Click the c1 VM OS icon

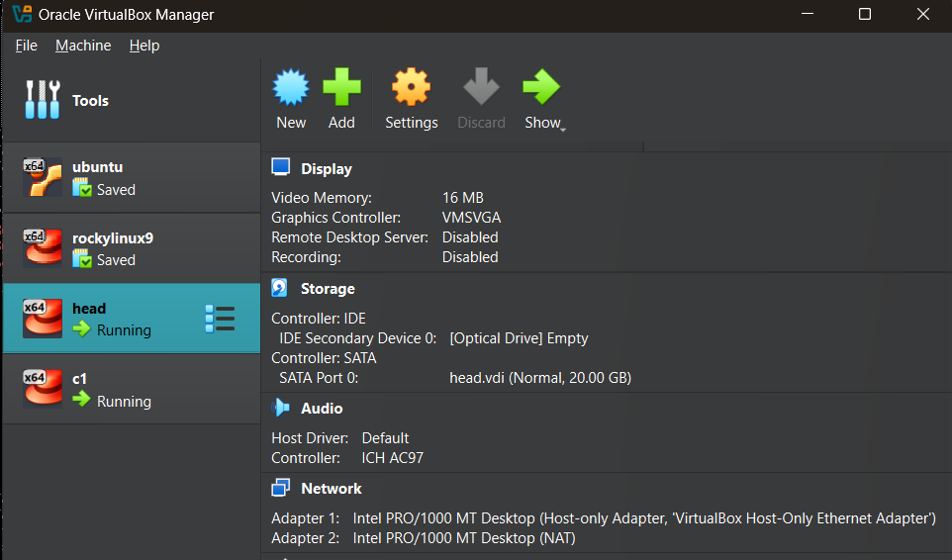43,388
